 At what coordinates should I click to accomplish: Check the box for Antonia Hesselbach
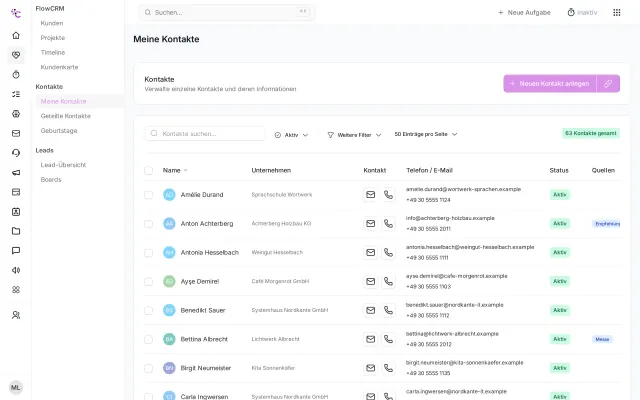pyautogui.click(x=149, y=253)
